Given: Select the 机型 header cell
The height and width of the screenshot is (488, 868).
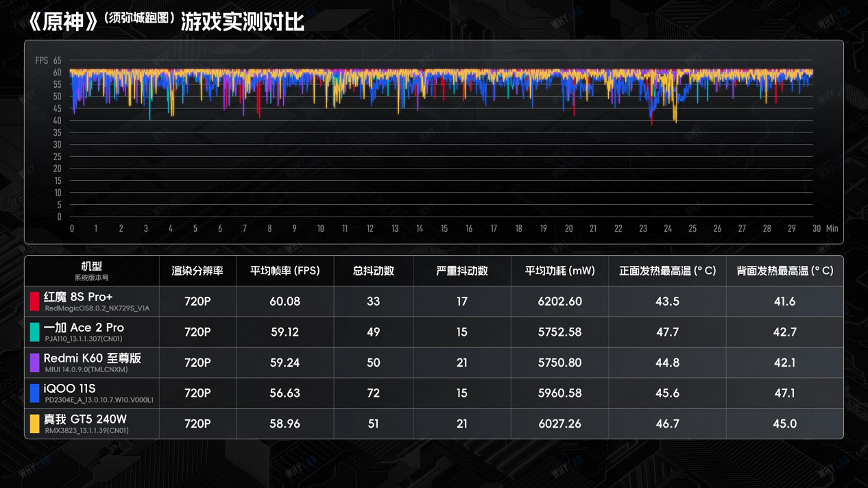Looking at the screenshot, I should click(x=91, y=267).
